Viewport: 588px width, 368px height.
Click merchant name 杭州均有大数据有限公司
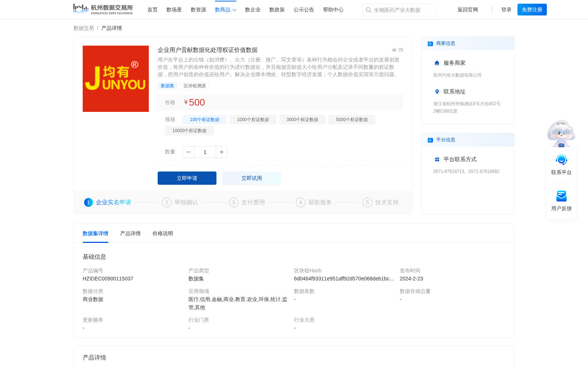pos(458,75)
